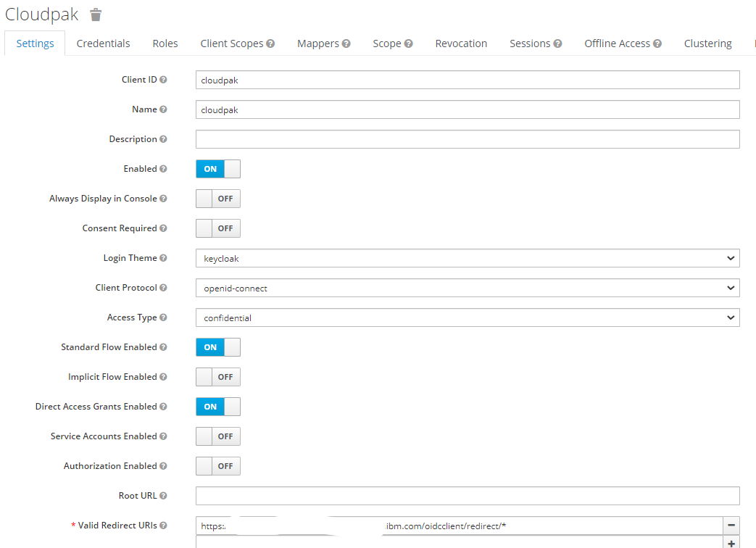Go to the Offline Access tab
Viewport: 756px width, 548px height.
click(617, 43)
